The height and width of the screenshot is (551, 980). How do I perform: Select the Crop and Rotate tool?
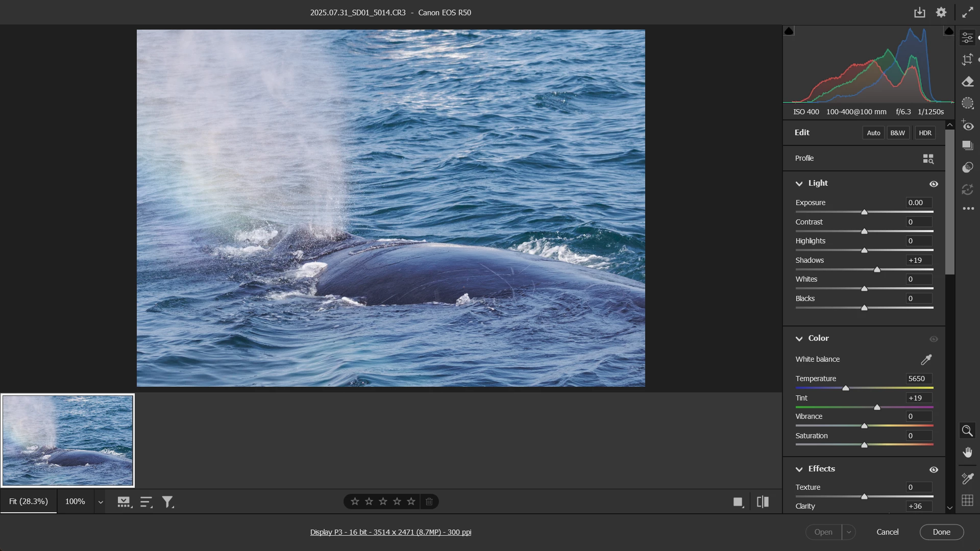(x=967, y=60)
